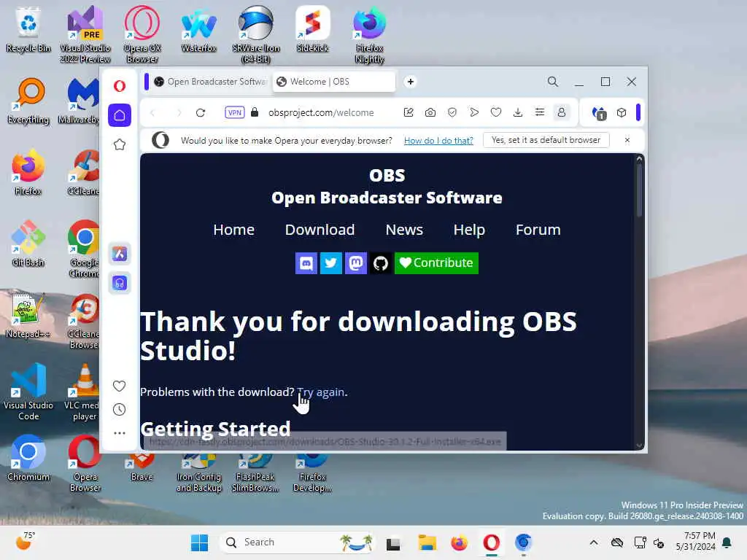Click Yes, set it as default browser

coord(546,140)
